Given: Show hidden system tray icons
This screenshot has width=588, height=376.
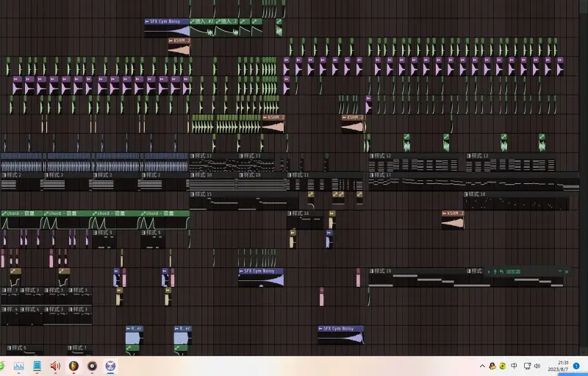Looking at the screenshot, I should (482, 366).
